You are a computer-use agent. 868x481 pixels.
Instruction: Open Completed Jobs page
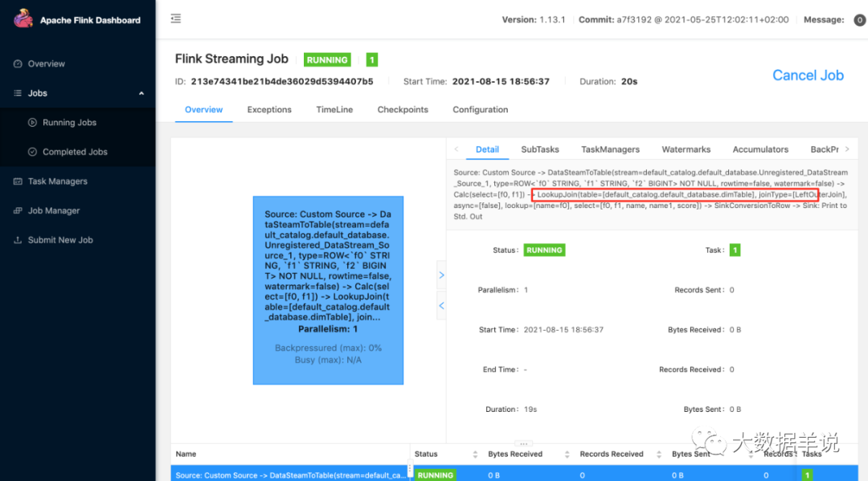pyautogui.click(x=75, y=152)
